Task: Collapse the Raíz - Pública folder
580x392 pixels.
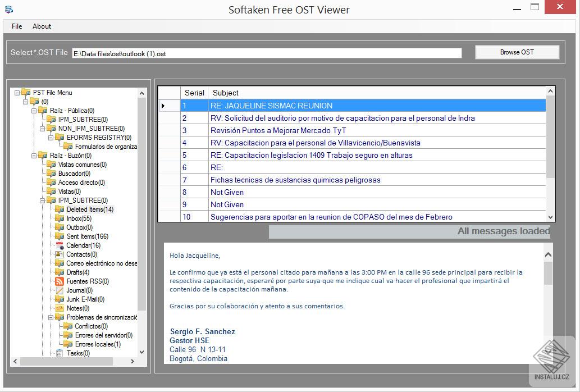Action: (x=34, y=111)
